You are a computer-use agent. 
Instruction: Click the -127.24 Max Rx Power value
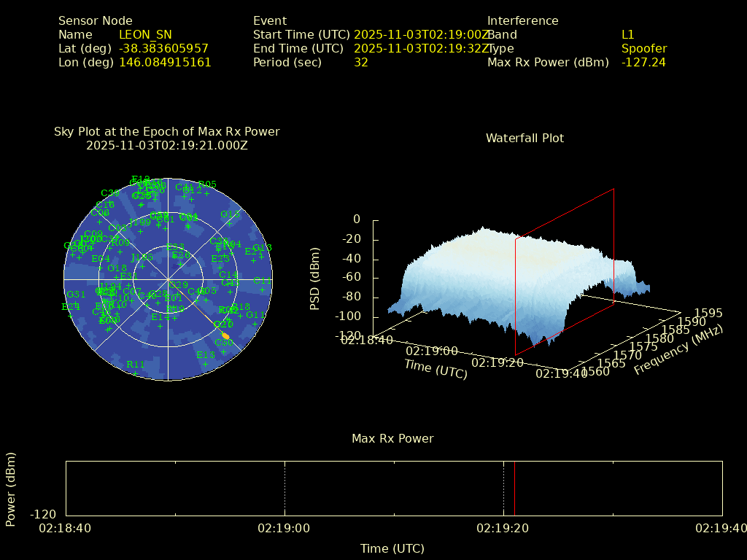pos(643,63)
